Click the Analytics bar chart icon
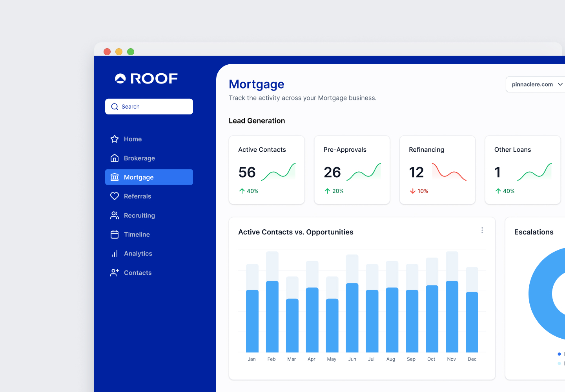This screenshot has width=565, height=392. [115, 254]
